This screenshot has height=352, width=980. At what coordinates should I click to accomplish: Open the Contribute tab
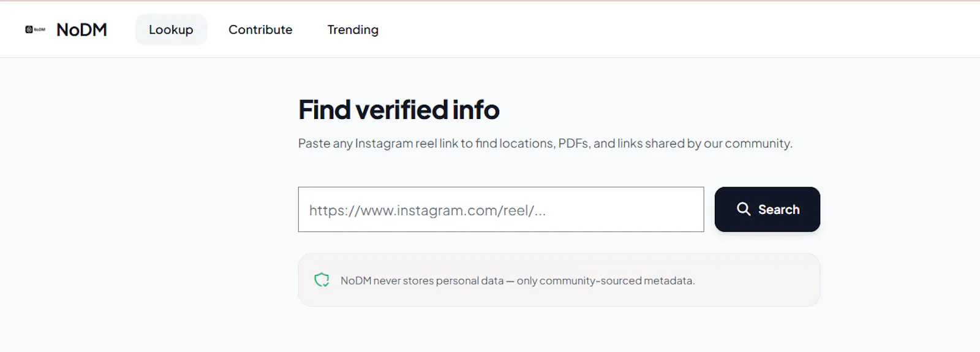pyautogui.click(x=260, y=29)
